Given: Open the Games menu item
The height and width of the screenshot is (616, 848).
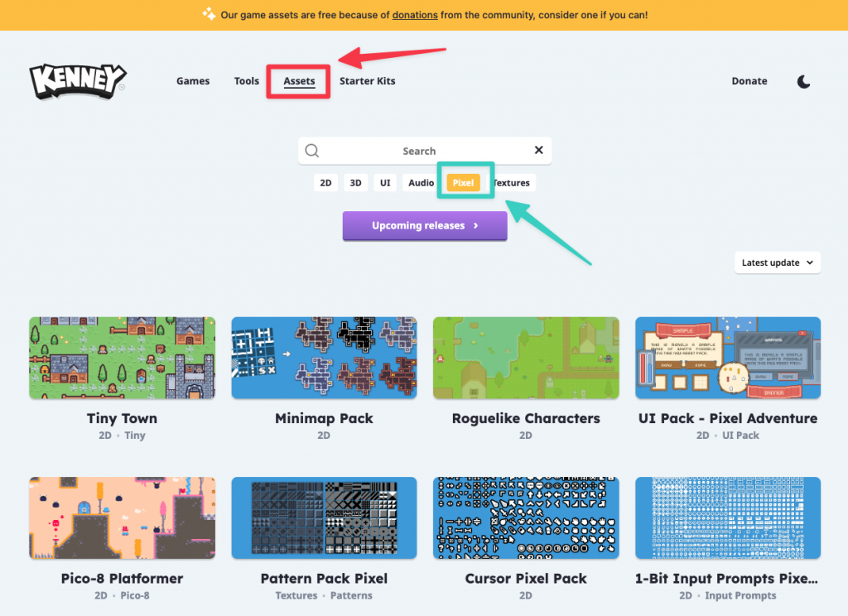Looking at the screenshot, I should pyautogui.click(x=193, y=80).
